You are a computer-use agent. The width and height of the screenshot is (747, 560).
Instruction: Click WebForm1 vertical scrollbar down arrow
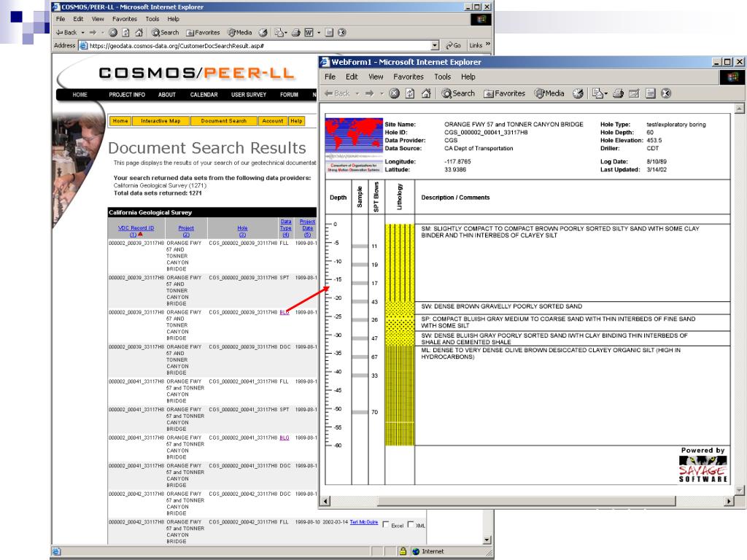[740, 490]
